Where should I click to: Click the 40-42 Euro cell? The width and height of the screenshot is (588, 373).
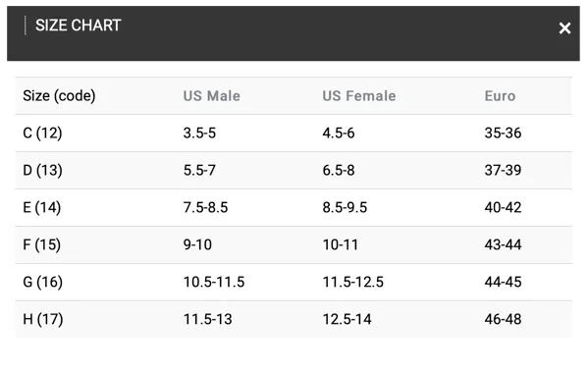(x=503, y=207)
